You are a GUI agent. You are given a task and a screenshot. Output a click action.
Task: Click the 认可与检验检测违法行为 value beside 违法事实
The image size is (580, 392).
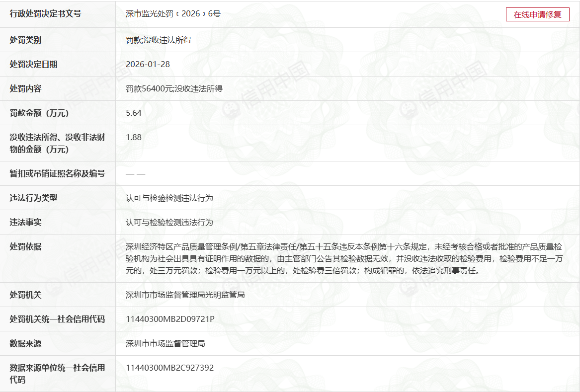tap(169, 222)
